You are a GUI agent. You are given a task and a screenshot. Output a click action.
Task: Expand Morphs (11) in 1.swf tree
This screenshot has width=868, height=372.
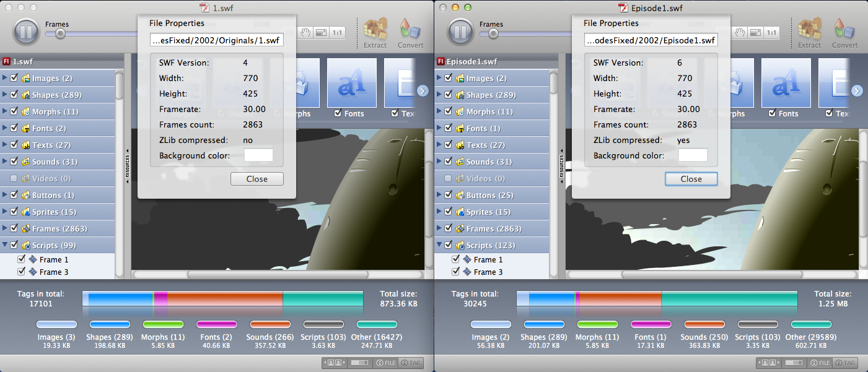5,112
